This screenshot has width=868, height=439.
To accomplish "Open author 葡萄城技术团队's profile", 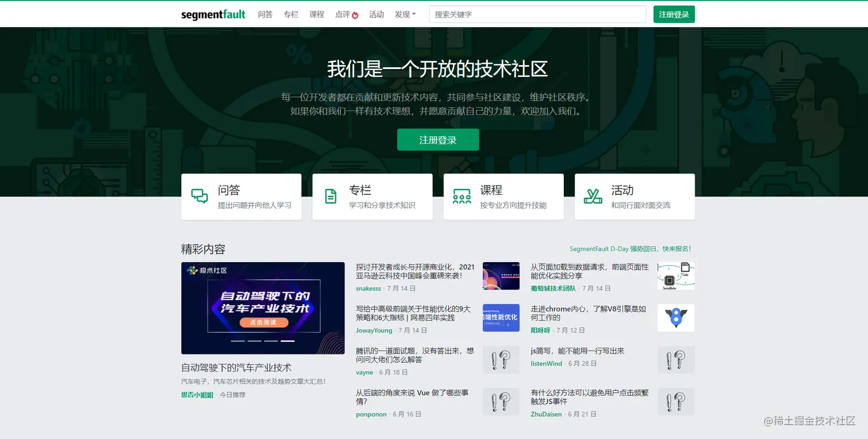I will pyautogui.click(x=553, y=288).
